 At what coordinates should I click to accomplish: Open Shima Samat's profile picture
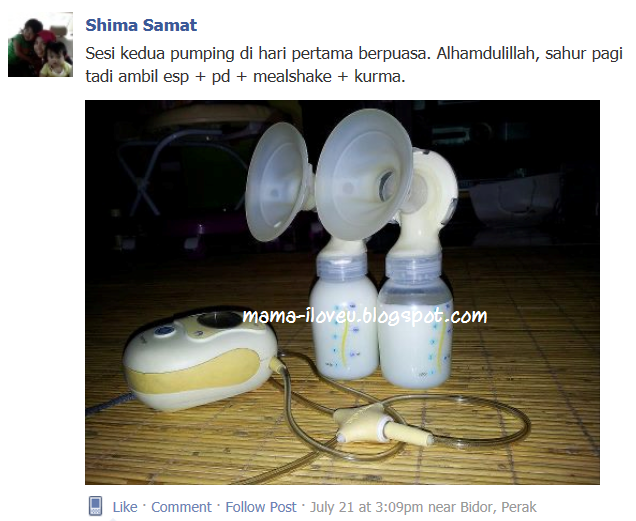click(41, 45)
